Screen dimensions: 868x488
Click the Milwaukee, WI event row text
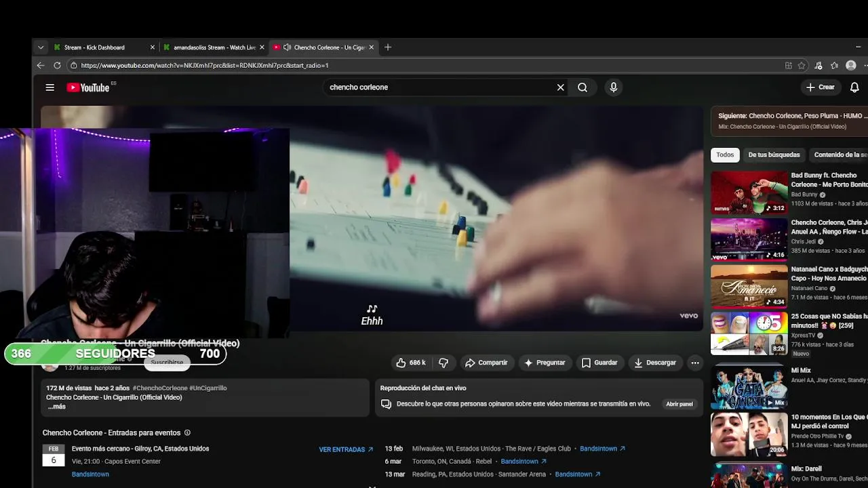491,449
